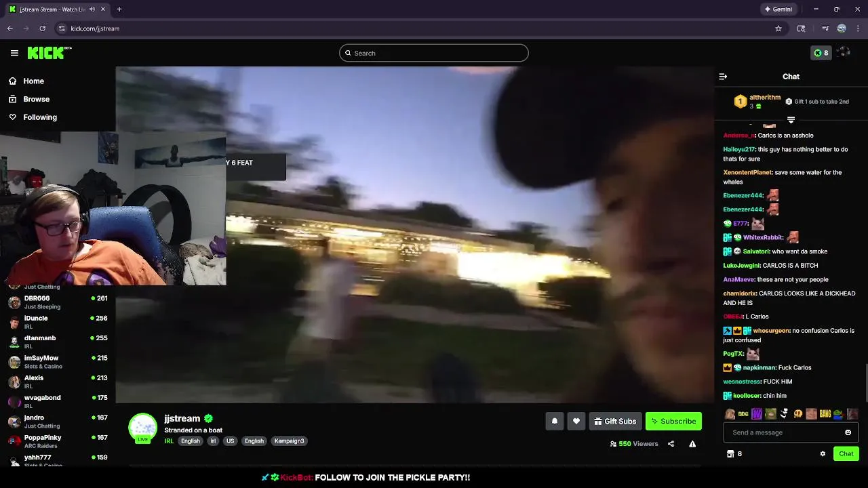Open the imSayMow channel in sidebar
Screen dimensions: 868x488
pos(59,362)
